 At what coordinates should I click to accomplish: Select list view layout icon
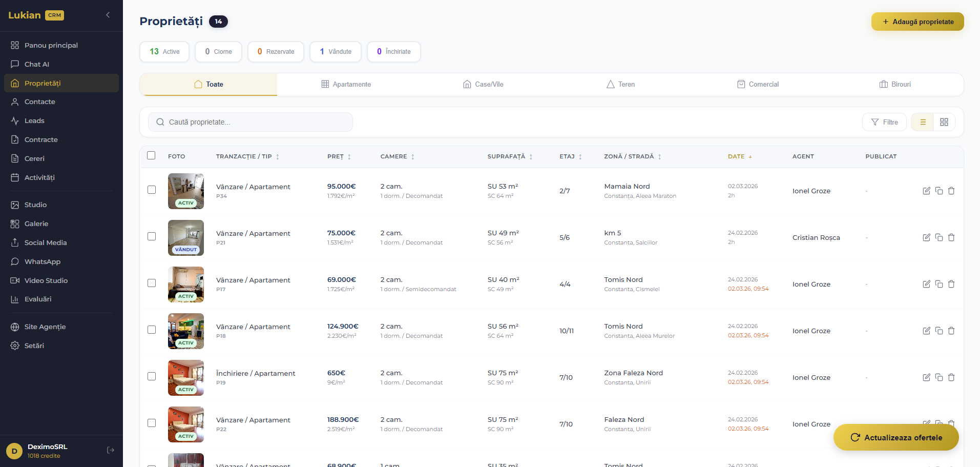pos(923,122)
